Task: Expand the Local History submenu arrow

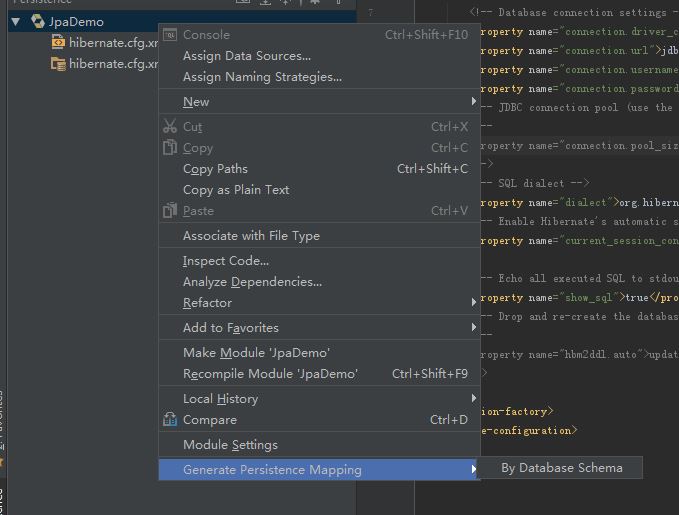Action: click(x=473, y=399)
